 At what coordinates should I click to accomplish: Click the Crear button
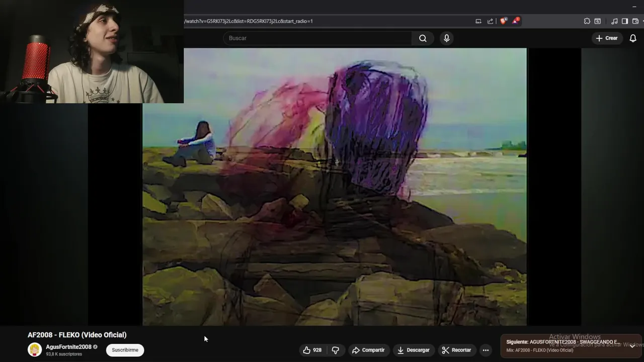point(607,38)
